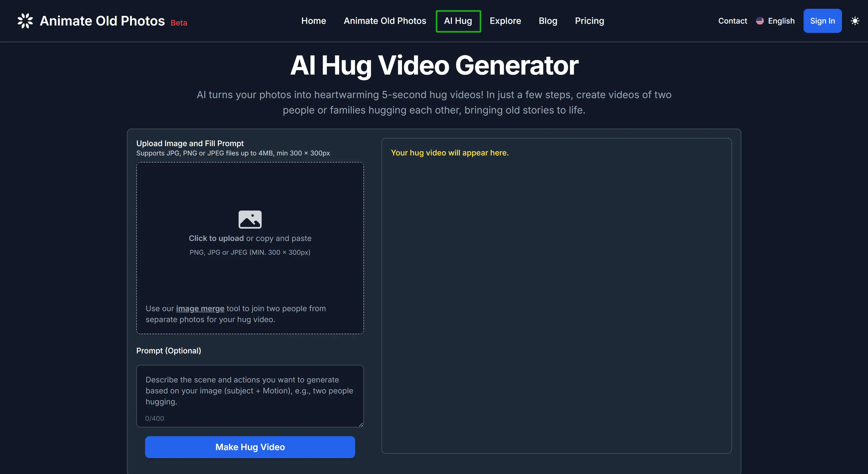The height and width of the screenshot is (474, 868).
Task: Select the Animate Old Photos tab
Action: 385,21
